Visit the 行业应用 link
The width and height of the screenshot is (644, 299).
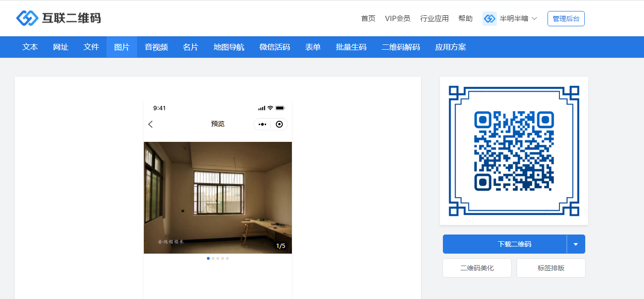point(434,19)
